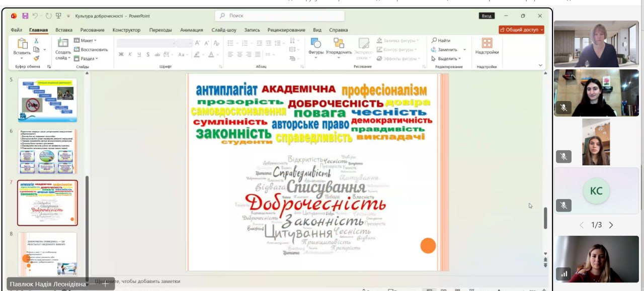This screenshot has height=291, width=644.
Task: Toggle italic К formatting
Action: pos(130,54)
